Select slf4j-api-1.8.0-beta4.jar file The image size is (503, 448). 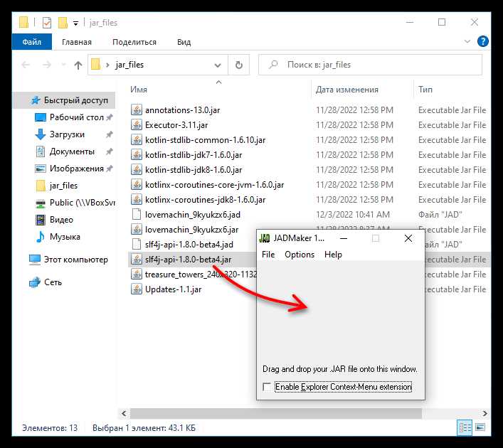click(188, 260)
